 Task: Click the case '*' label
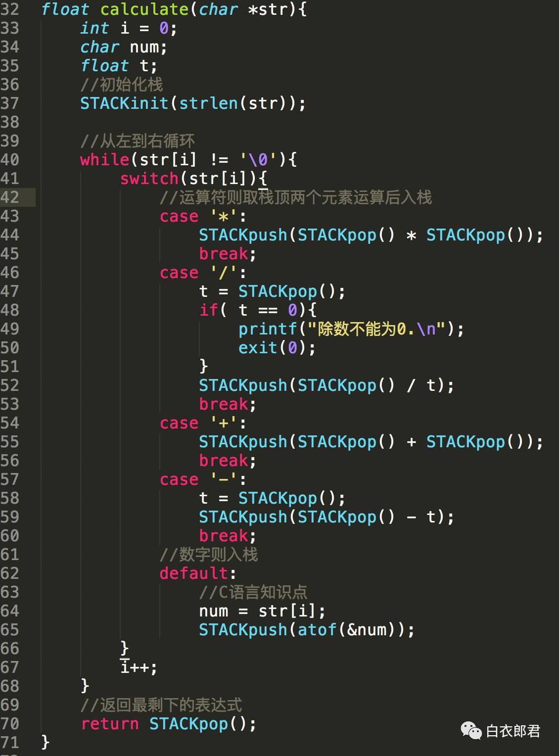203,216
